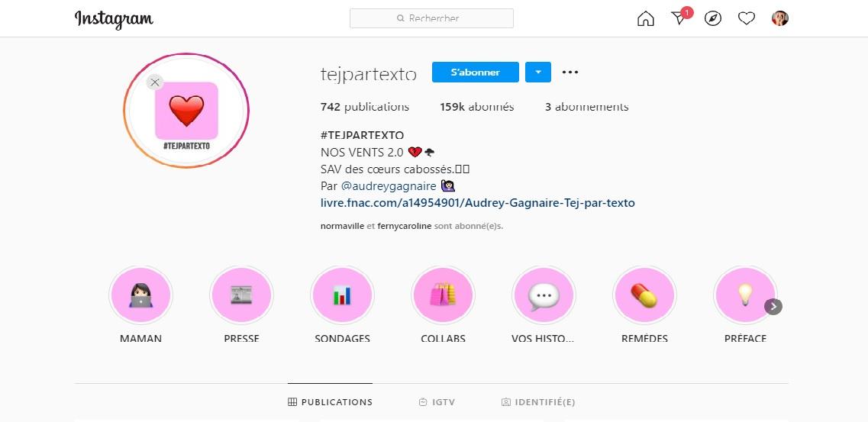Open the three-dot options for tejpartexto
Image resolution: width=868 pixels, height=422 pixels.
pyautogui.click(x=570, y=72)
